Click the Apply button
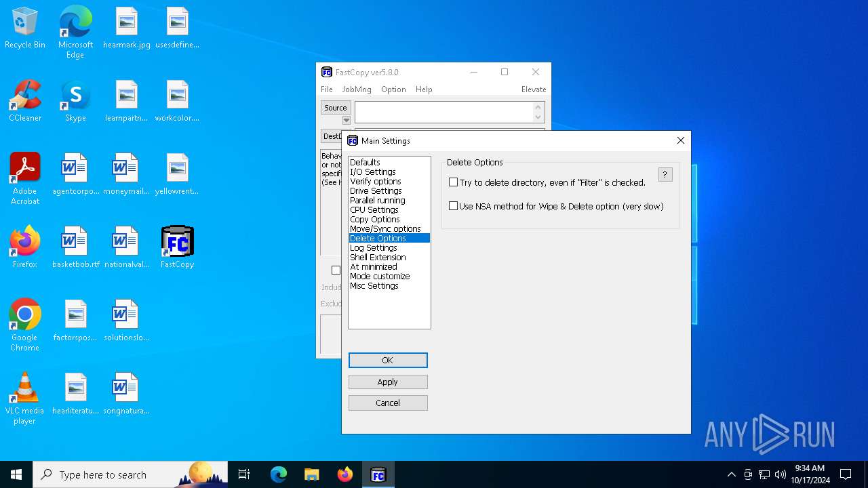This screenshot has height=488, width=868. [388, 382]
